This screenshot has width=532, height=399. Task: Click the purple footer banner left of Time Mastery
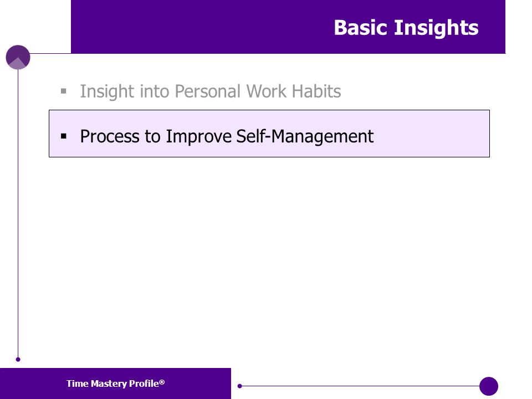33,383
